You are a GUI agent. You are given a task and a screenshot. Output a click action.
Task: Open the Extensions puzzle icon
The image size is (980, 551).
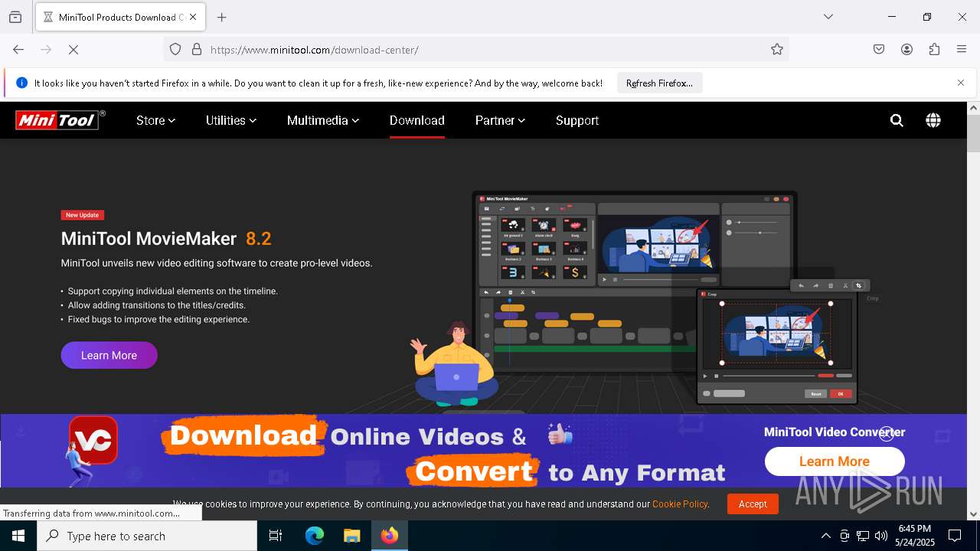tap(934, 50)
